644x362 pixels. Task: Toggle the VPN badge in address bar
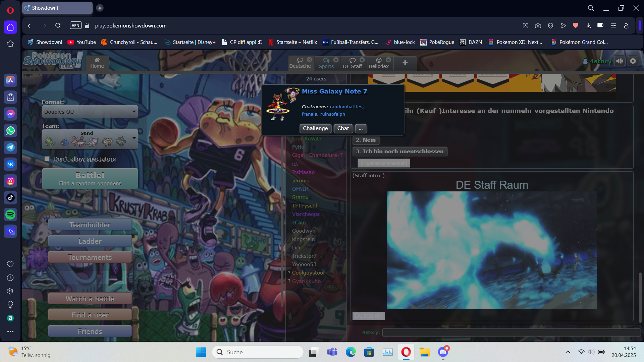coord(76,25)
